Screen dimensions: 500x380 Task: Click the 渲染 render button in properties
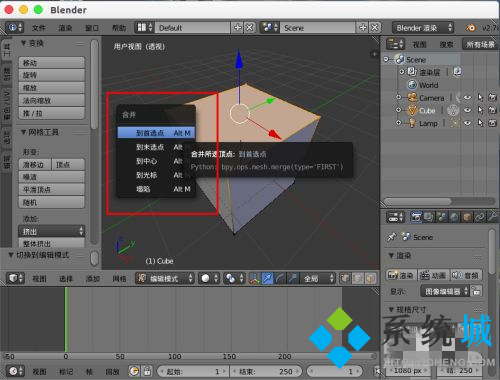[401, 275]
